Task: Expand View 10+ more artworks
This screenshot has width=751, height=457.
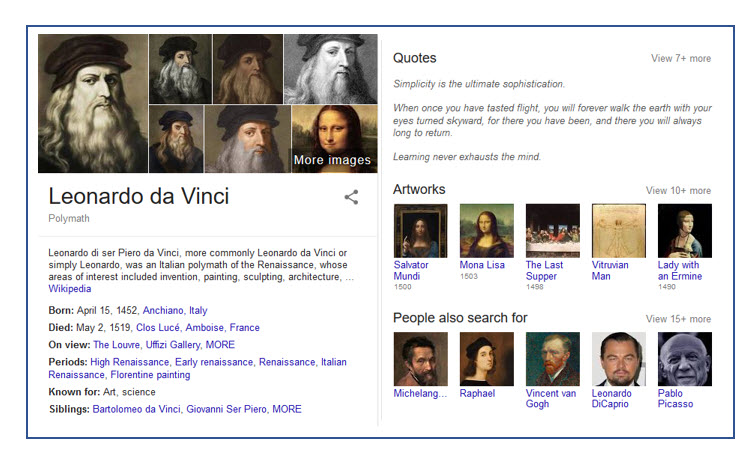Action: [x=678, y=191]
